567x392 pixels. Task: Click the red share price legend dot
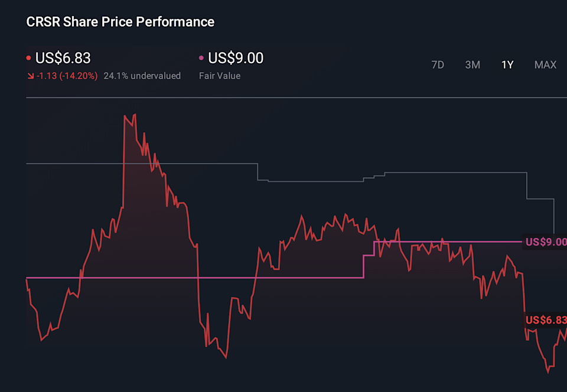pyautogui.click(x=28, y=58)
